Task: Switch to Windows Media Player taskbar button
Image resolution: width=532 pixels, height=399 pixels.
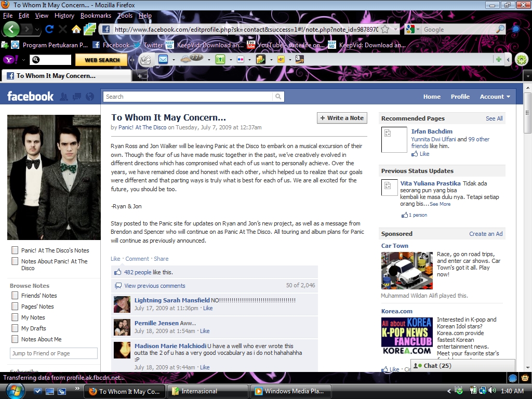Action: coord(290,391)
